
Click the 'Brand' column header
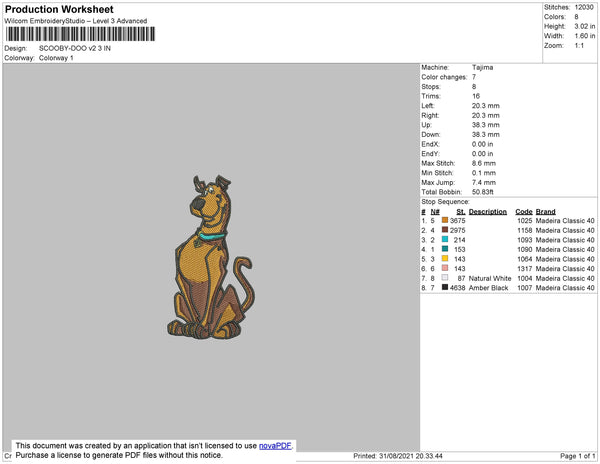546,212
